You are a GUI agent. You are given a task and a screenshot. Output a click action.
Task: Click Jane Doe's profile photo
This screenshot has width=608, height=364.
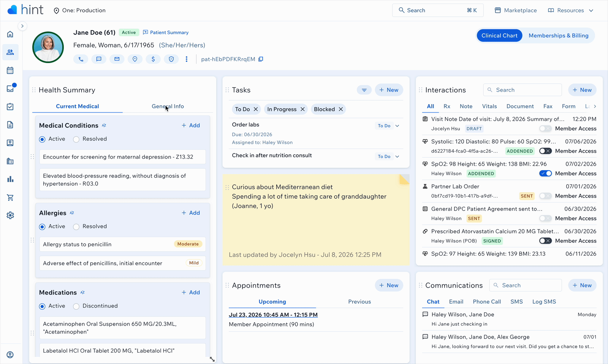click(x=48, y=47)
